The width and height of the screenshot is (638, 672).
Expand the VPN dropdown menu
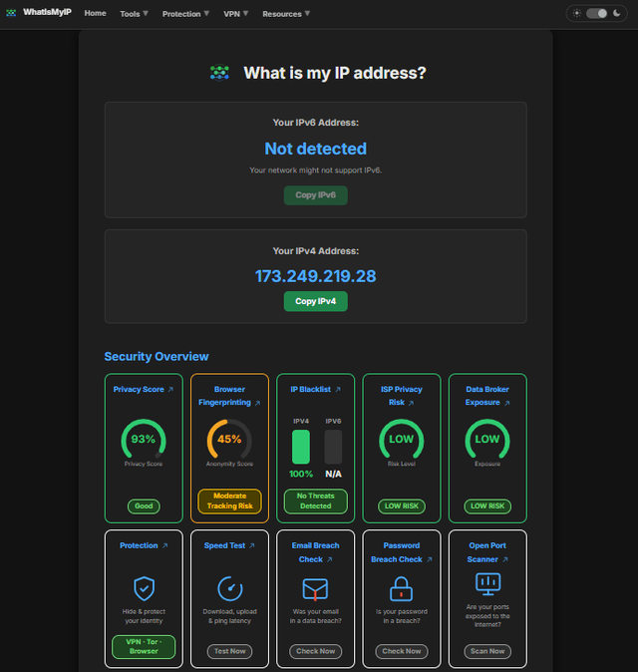235,14
